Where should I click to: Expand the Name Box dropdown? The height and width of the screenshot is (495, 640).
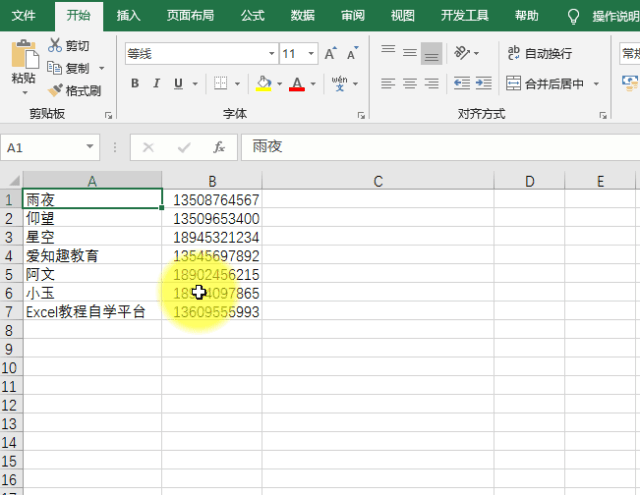90,147
